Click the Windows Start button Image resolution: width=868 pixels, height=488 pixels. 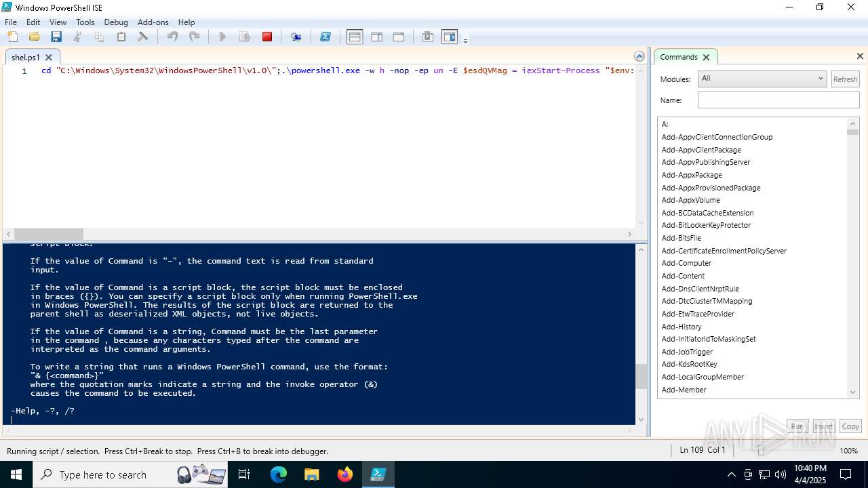[16, 474]
